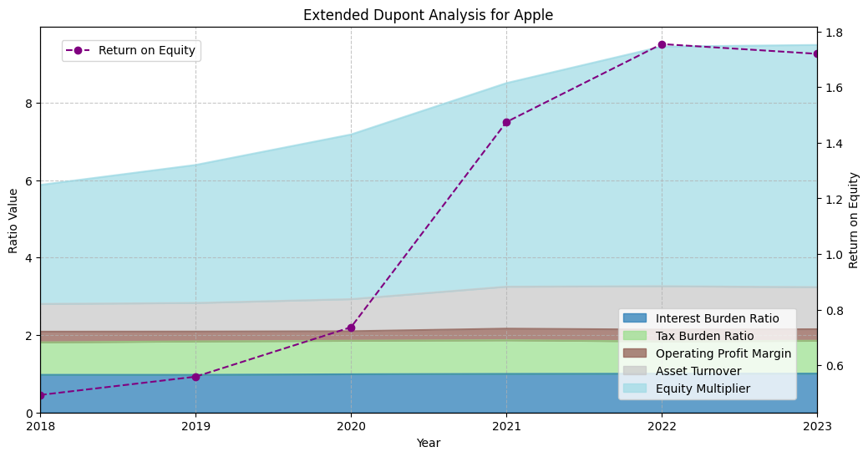Select the 2021 Return on Equity data point
The height and width of the screenshot is (457, 868).
coord(506,122)
